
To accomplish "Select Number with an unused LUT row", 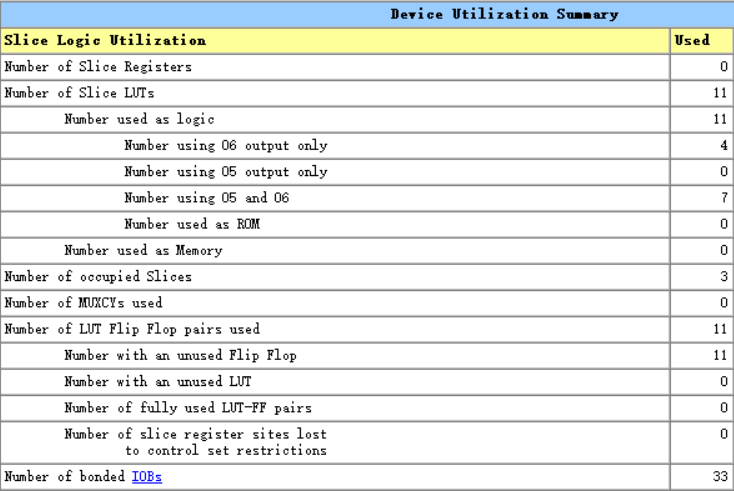I will (367, 381).
